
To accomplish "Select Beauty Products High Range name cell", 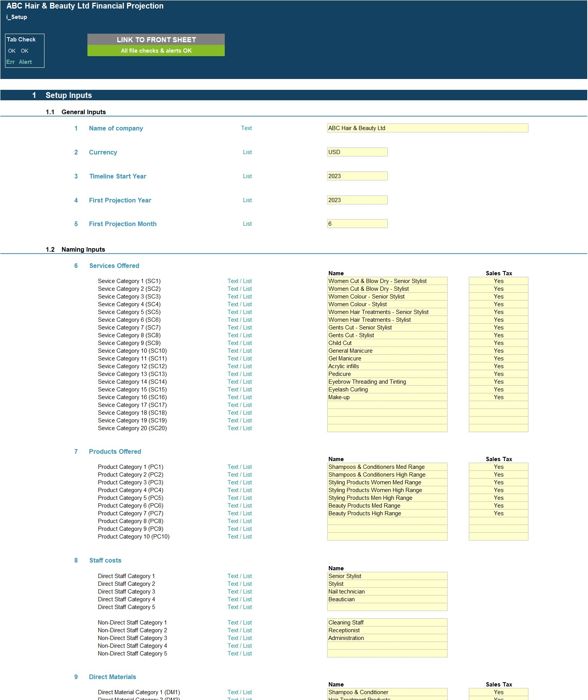I will coord(387,513).
